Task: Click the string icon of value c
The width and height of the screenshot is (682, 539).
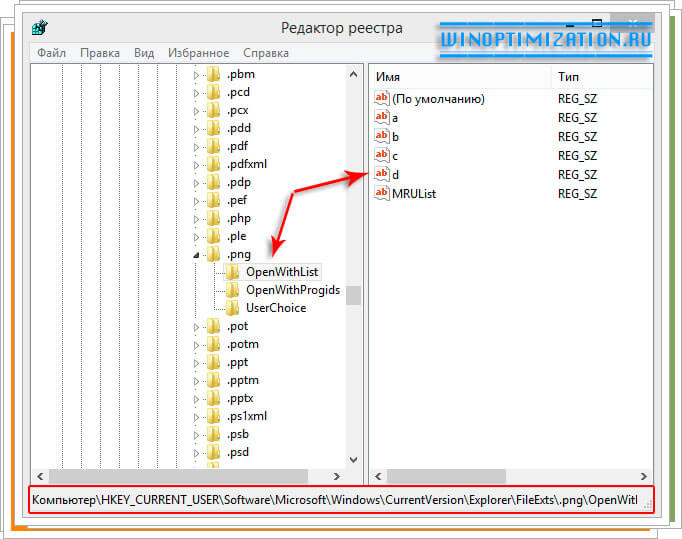Action: (381, 155)
